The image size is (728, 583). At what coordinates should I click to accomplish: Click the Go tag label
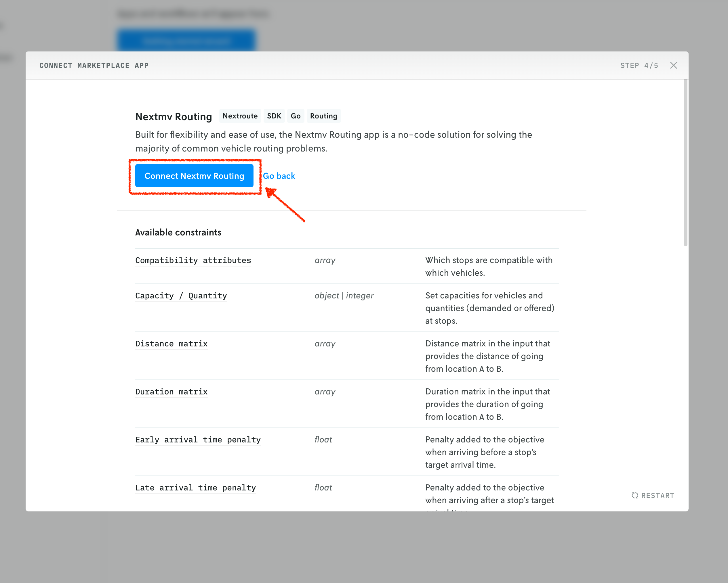pyautogui.click(x=296, y=116)
